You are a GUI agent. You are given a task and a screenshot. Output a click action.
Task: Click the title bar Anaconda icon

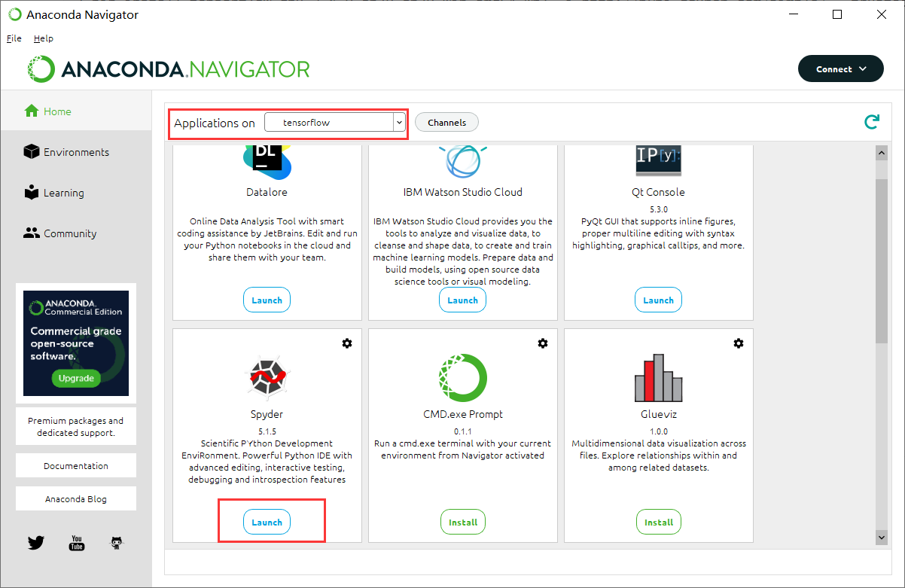pos(14,14)
